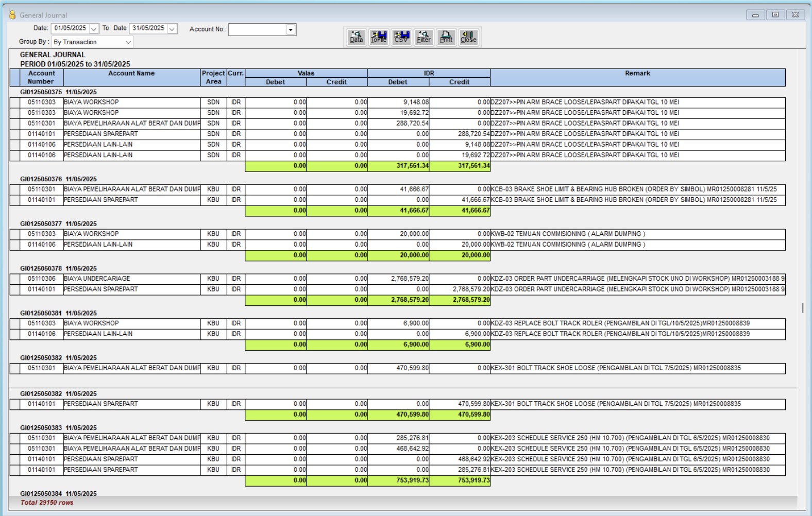Focus the Account No. input box
The width and height of the screenshot is (812, 516).
pyautogui.click(x=258, y=29)
